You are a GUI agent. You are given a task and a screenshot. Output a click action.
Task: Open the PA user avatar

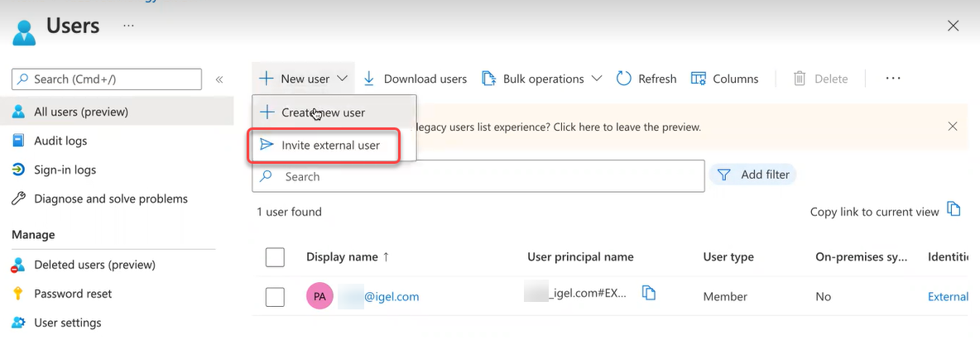(x=319, y=296)
